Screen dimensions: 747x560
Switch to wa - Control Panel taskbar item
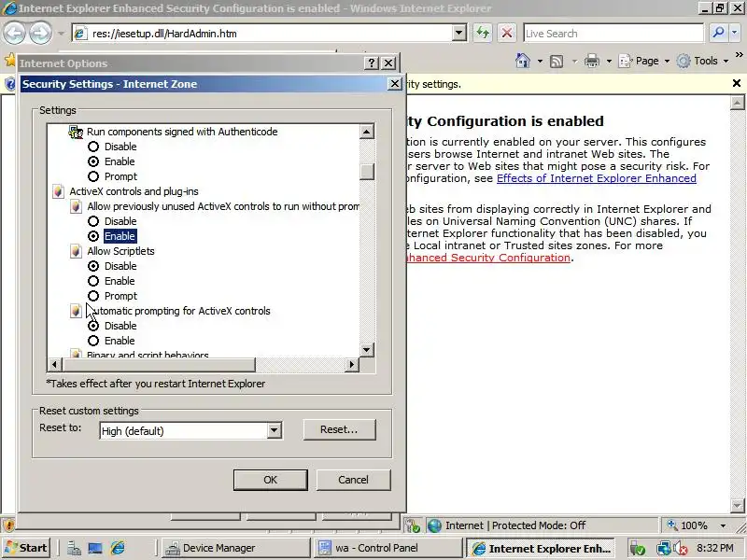tap(388, 548)
